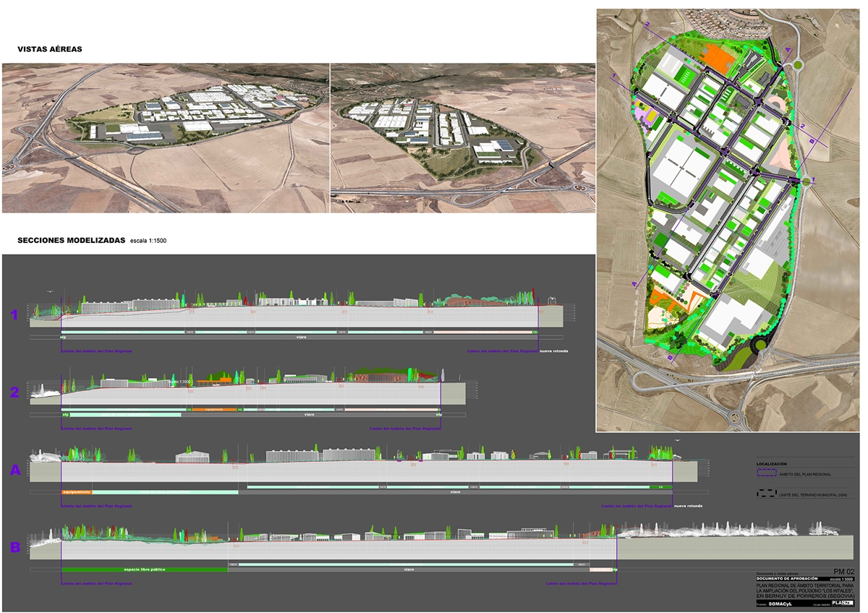Click the purple section label 2
Viewport: 868px width, 613px height.
[14, 393]
